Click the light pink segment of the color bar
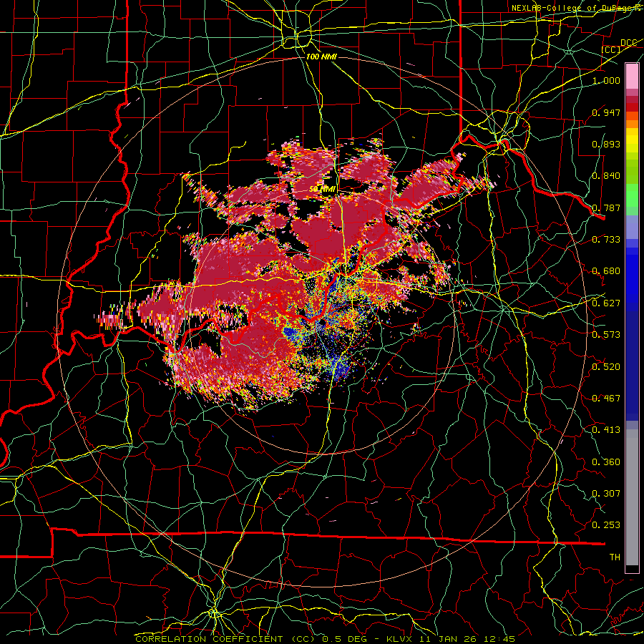 coord(632,76)
